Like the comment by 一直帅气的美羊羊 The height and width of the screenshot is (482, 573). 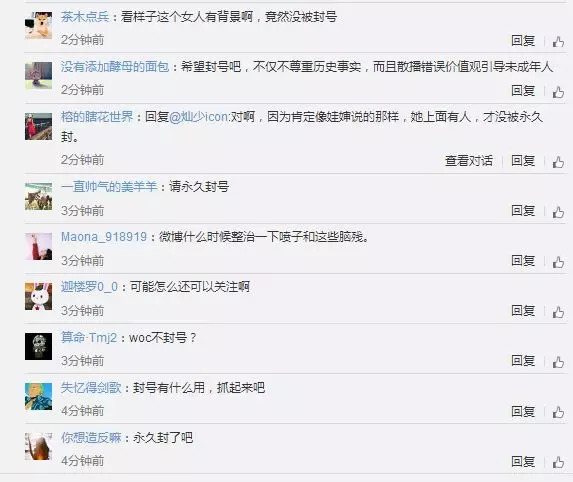point(558,212)
